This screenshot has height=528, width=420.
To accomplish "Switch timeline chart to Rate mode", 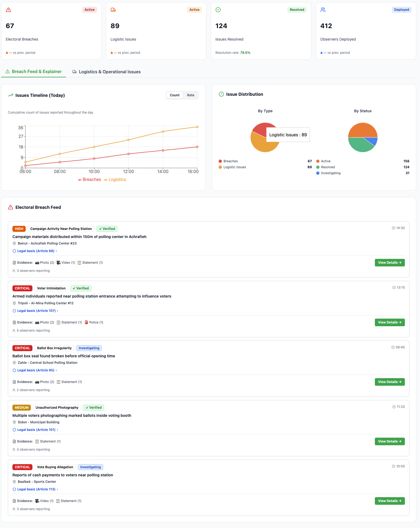I will point(191,95).
